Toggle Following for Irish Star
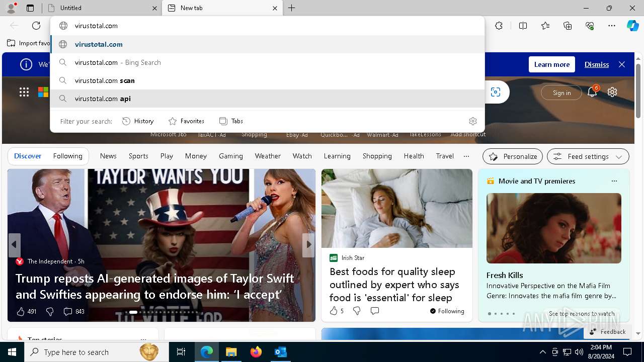This screenshot has height=362, width=644. pyautogui.click(x=447, y=311)
